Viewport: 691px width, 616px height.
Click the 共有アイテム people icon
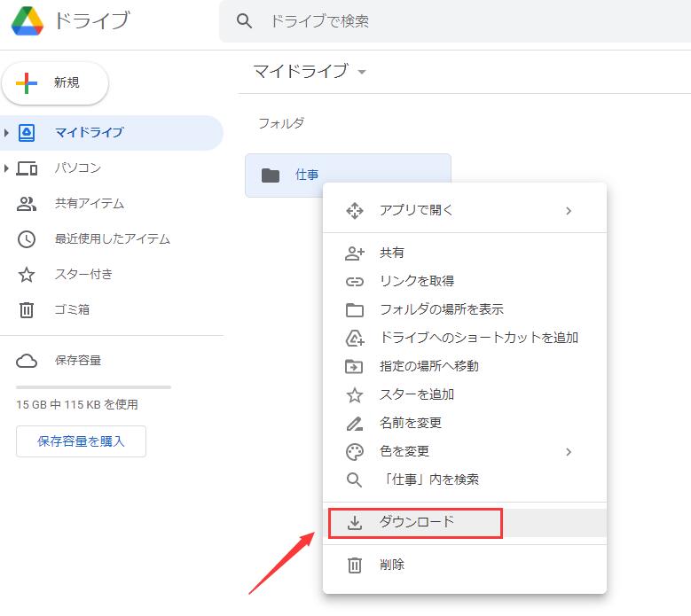(27, 204)
